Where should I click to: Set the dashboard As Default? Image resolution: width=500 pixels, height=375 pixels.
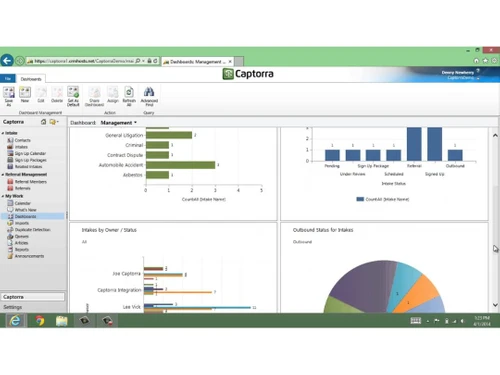coord(73,96)
